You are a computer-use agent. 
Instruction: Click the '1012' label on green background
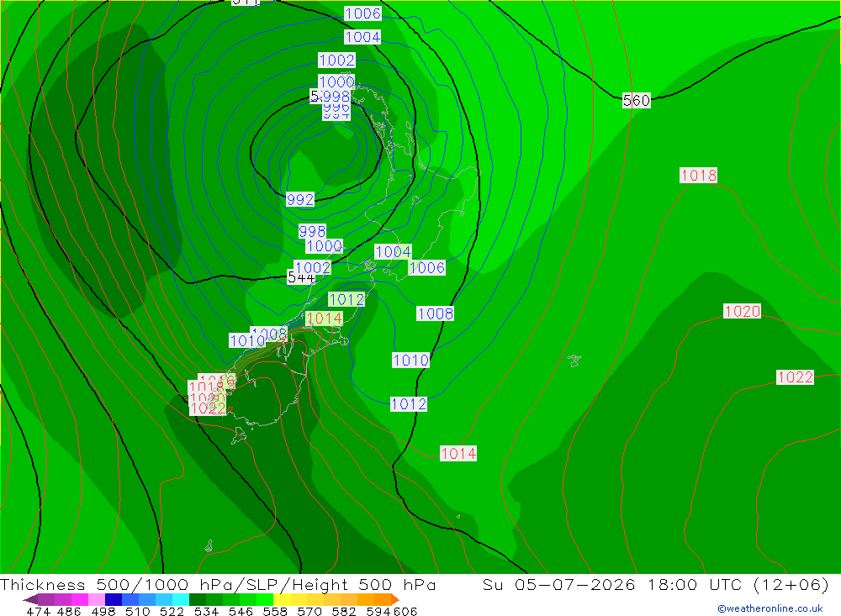pyautogui.click(x=346, y=299)
